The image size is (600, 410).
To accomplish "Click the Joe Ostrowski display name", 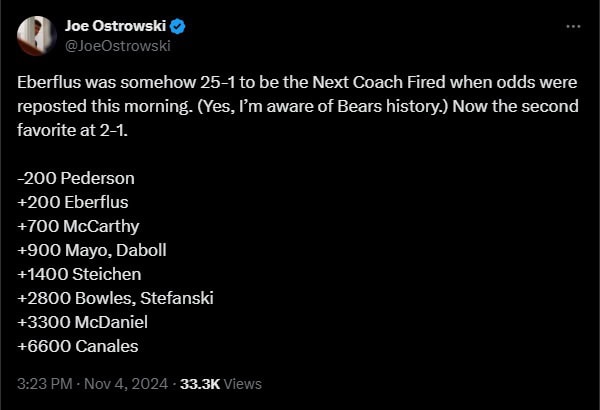I will 114,25.
